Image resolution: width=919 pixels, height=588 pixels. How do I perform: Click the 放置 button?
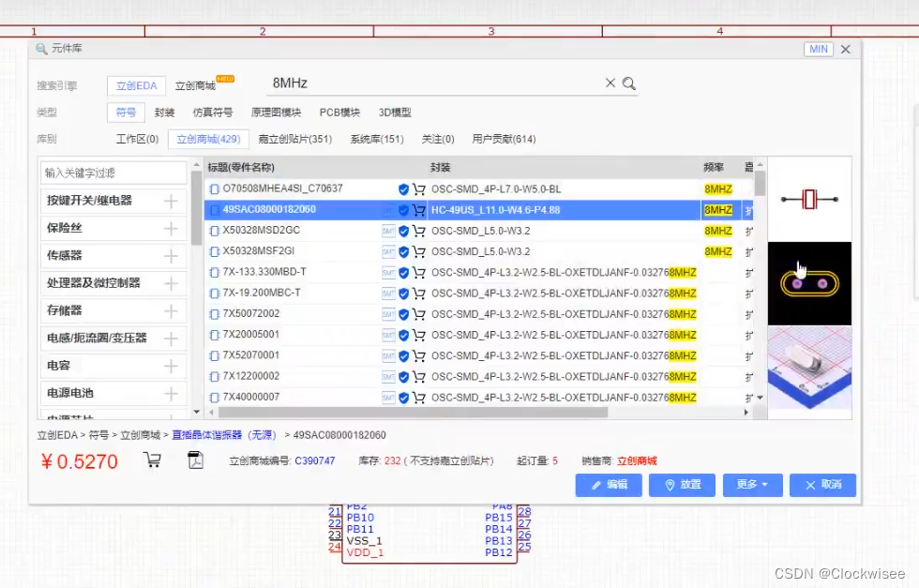[683, 485]
